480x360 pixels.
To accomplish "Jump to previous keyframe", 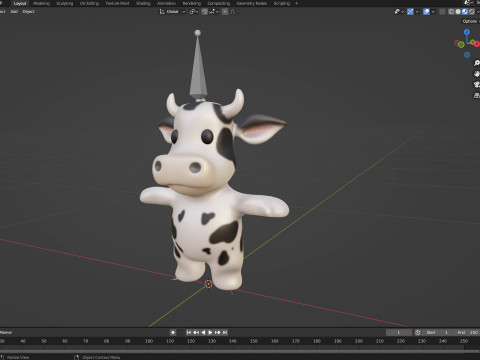I will point(196,332).
